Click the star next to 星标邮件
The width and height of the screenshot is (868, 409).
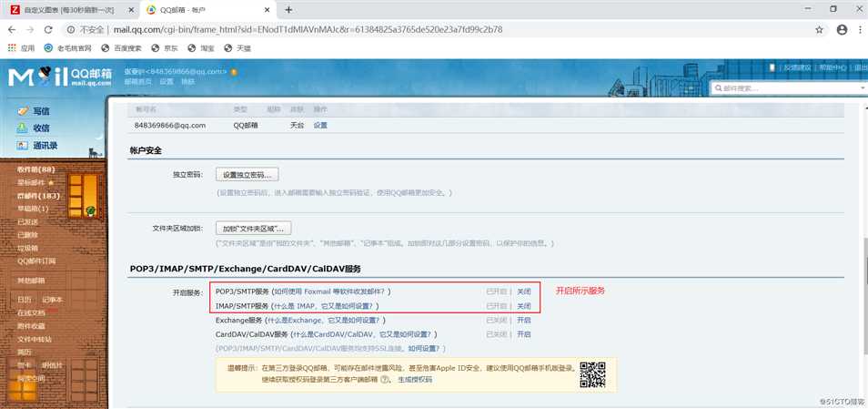[51, 182]
